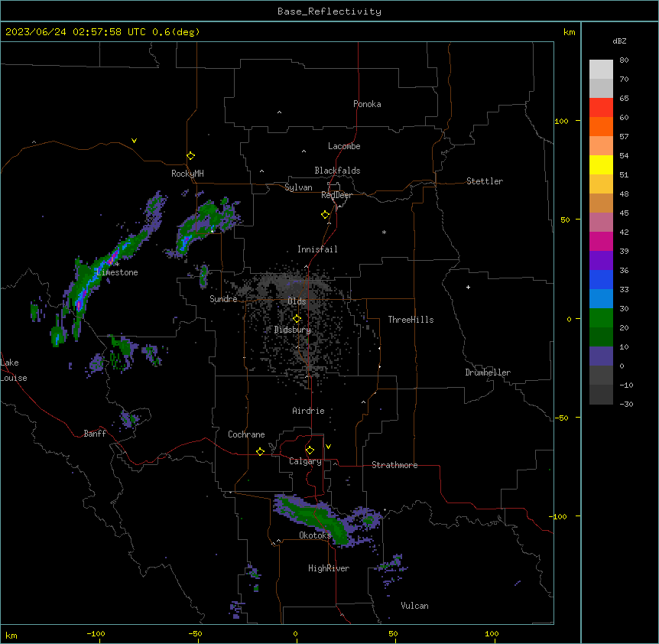Click the dBZ legend heading

tap(619, 41)
